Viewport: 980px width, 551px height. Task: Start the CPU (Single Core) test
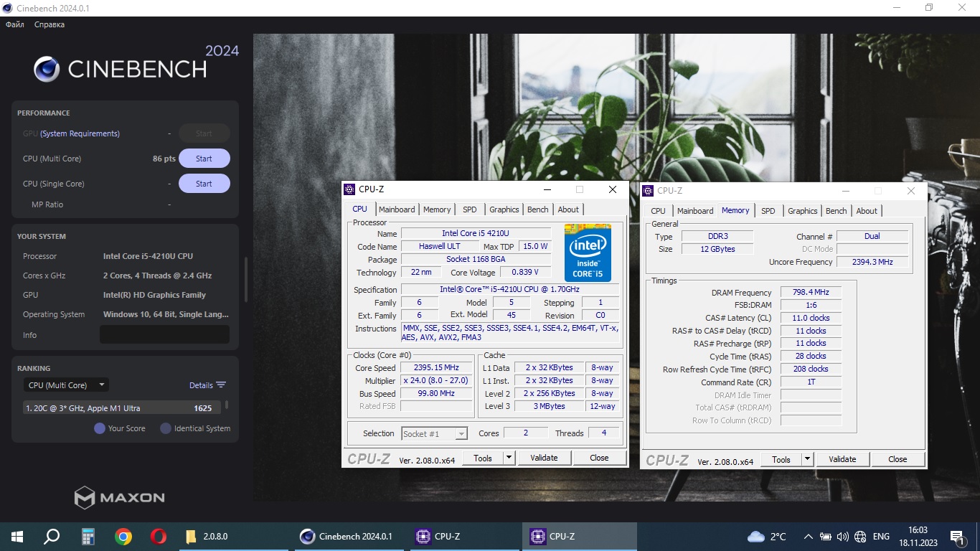coord(204,184)
